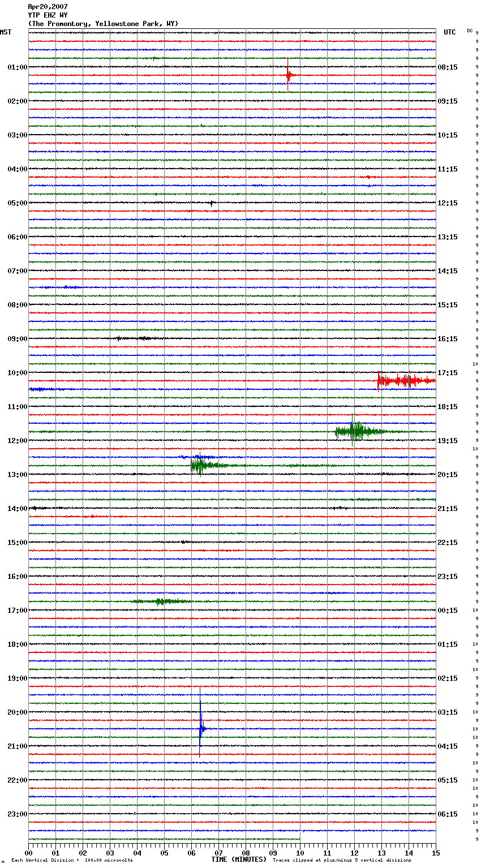Click the 15:15 UTC time label
481x868 pixels.
coord(448,305)
